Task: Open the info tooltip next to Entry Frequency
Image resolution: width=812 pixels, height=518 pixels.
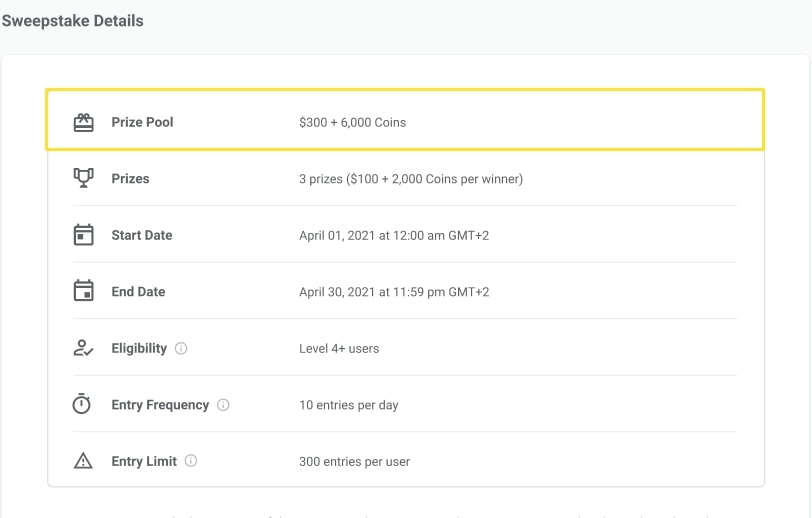Action: tap(223, 405)
